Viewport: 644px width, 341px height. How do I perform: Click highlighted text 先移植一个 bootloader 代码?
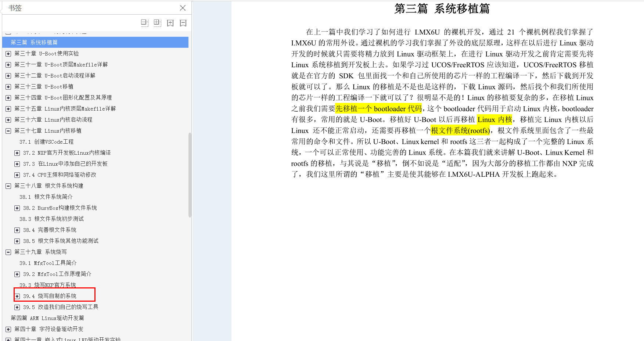[x=378, y=108]
